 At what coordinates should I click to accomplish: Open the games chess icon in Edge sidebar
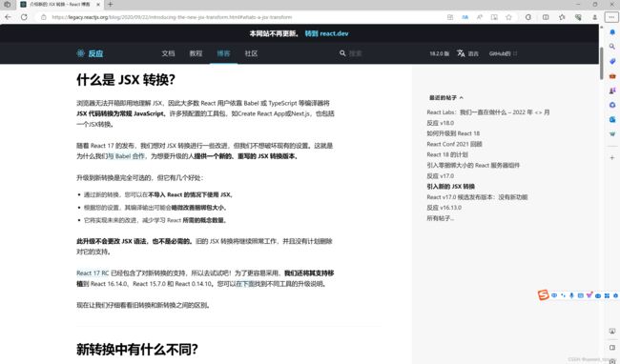(x=612, y=91)
